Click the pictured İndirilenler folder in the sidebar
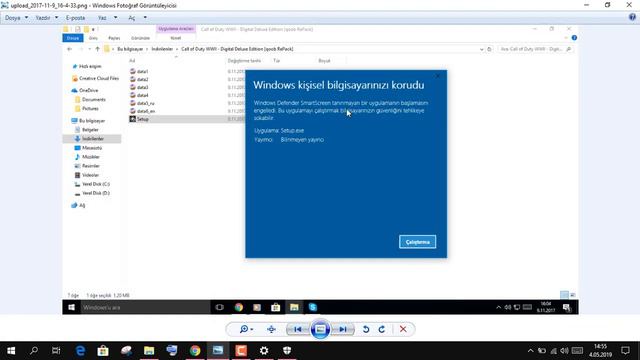This screenshot has width=640, height=360. [x=92, y=139]
